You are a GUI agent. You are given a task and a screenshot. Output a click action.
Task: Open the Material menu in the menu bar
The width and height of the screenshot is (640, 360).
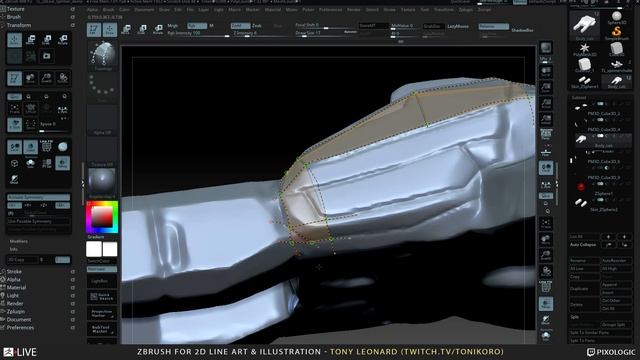coord(273,9)
